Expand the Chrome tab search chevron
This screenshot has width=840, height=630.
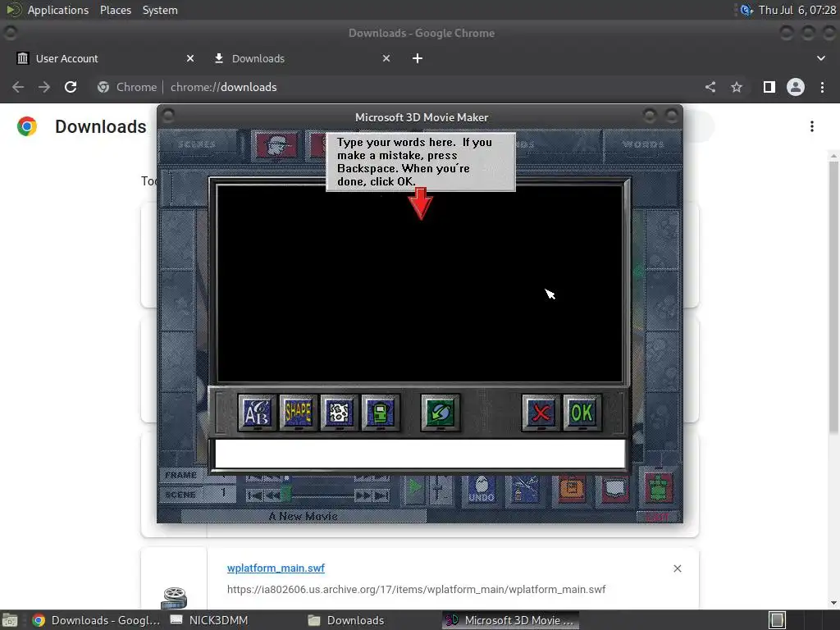(820, 58)
